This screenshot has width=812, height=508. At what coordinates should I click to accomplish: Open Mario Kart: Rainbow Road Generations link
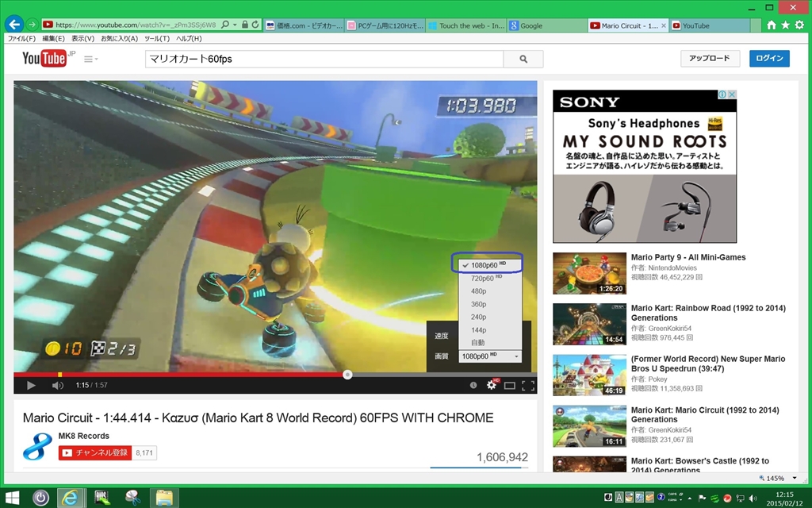pyautogui.click(x=708, y=313)
